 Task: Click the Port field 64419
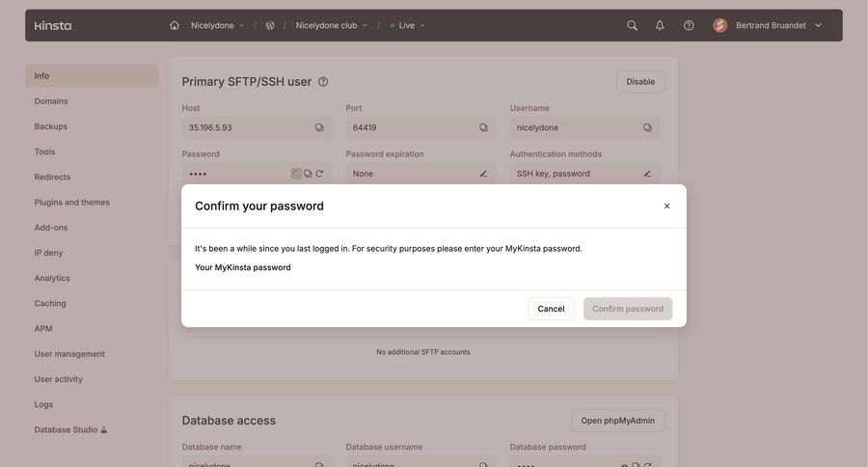coord(420,127)
